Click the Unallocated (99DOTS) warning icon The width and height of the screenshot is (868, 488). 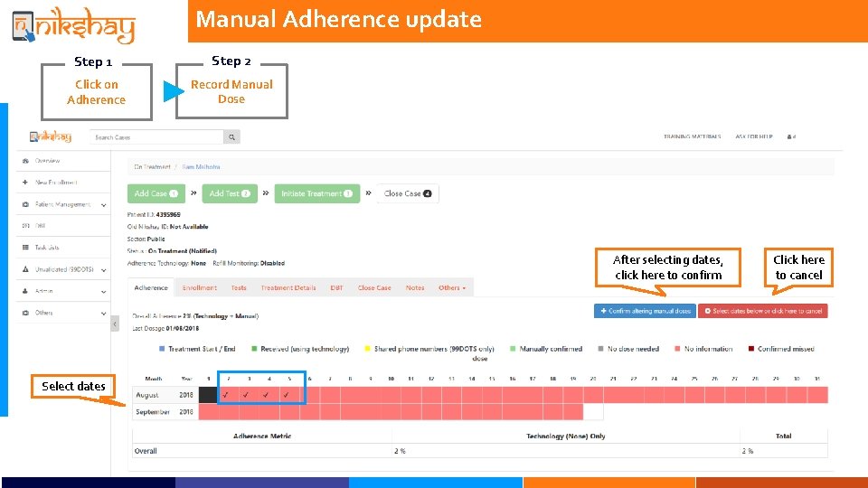tap(25, 269)
